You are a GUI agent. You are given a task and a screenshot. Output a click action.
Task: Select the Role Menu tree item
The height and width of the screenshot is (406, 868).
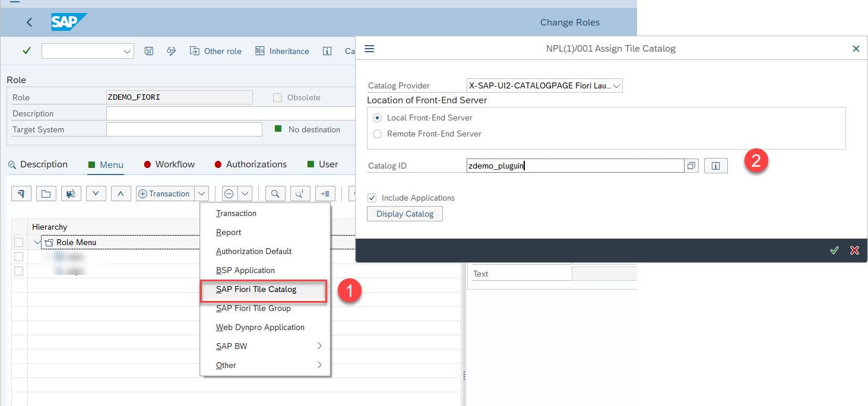click(76, 242)
